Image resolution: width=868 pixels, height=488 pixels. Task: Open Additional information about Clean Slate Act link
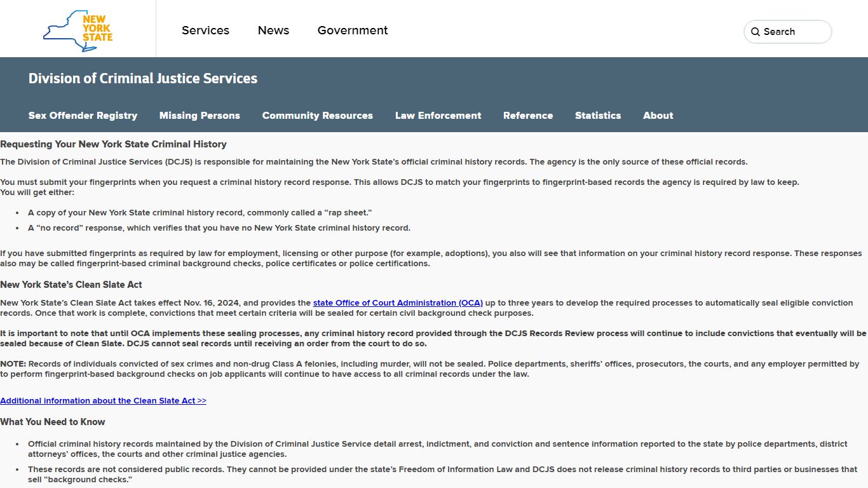tap(103, 401)
